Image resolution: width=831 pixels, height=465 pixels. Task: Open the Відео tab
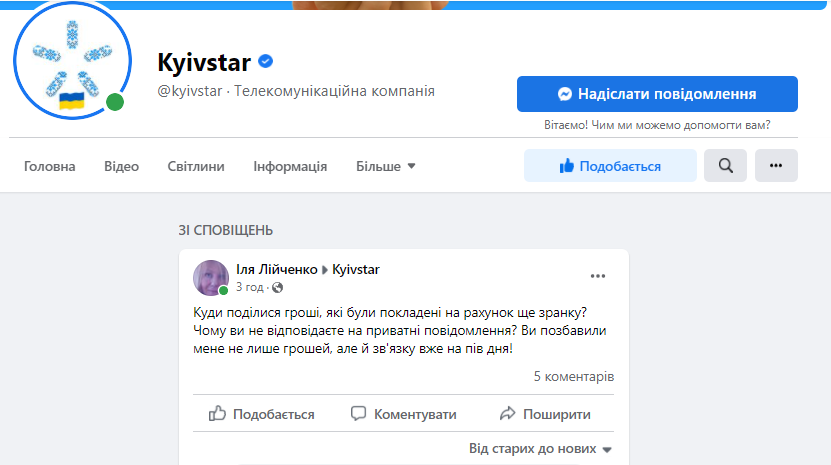click(x=121, y=166)
